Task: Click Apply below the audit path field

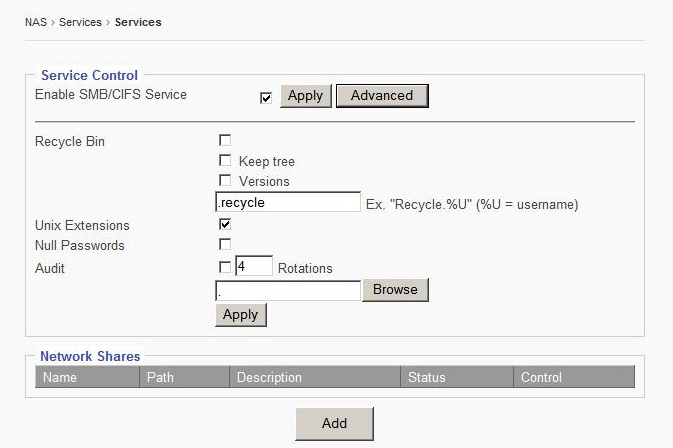Action: click(x=240, y=314)
